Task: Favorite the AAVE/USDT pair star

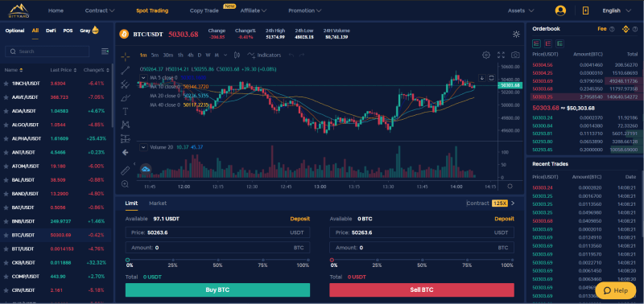Action: (x=6, y=97)
